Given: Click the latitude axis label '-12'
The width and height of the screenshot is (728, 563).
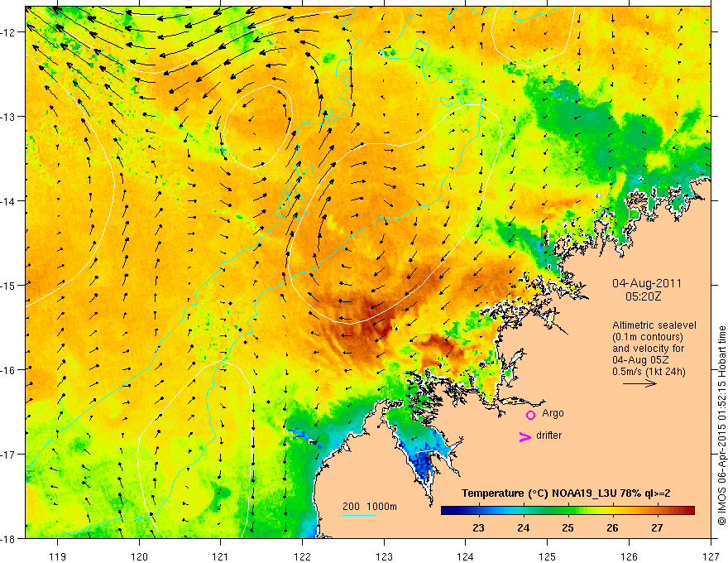Looking at the screenshot, I should (x=9, y=32).
